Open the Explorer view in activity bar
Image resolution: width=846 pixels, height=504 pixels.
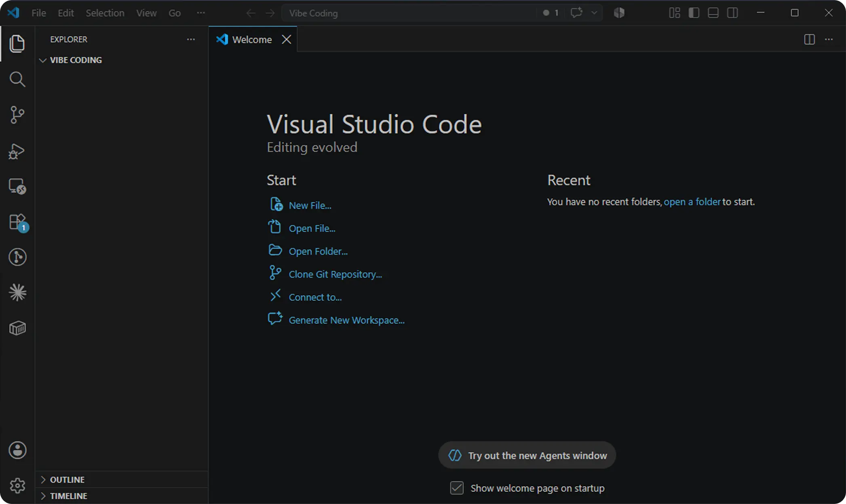point(17,44)
